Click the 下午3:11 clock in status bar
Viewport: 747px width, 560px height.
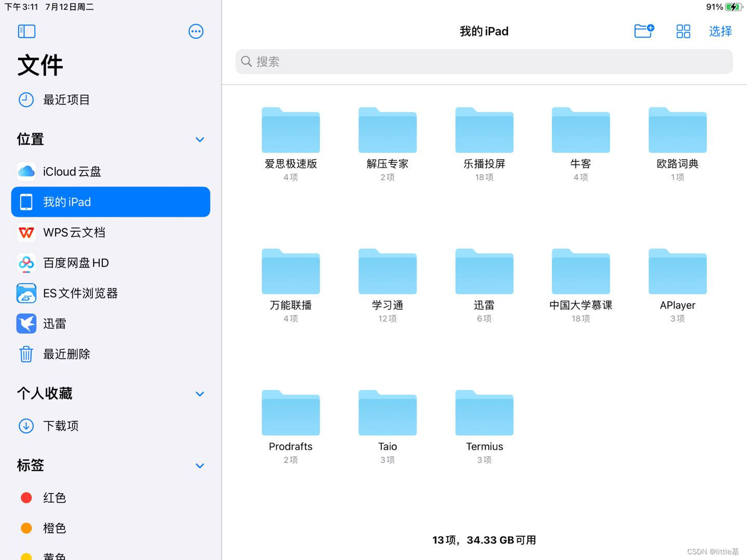pyautogui.click(x=21, y=7)
